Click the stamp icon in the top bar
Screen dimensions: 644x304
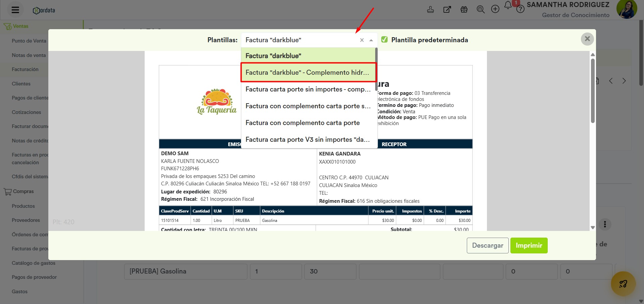click(x=430, y=10)
